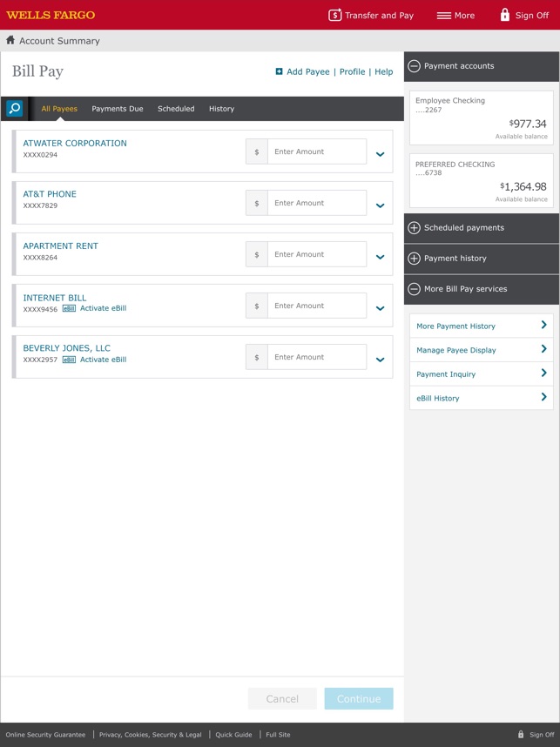
Task: Click dollar sign box for Apartment Rent
Action: point(257,254)
